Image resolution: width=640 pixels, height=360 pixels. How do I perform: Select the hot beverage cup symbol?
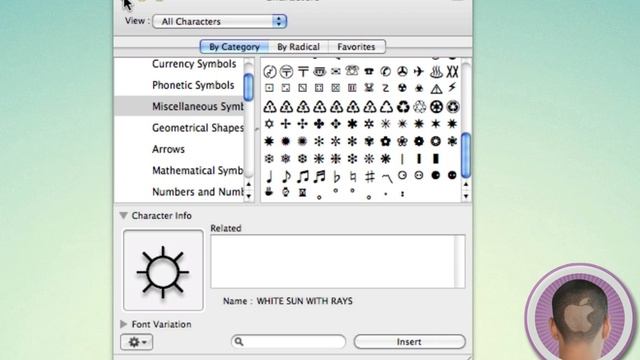pos(269,191)
